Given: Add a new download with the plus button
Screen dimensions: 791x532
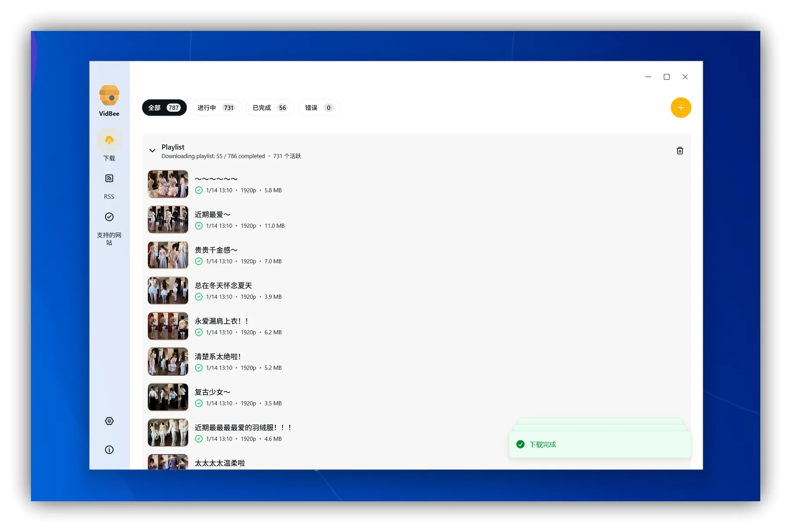Looking at the screenshot, I should 681,108.
